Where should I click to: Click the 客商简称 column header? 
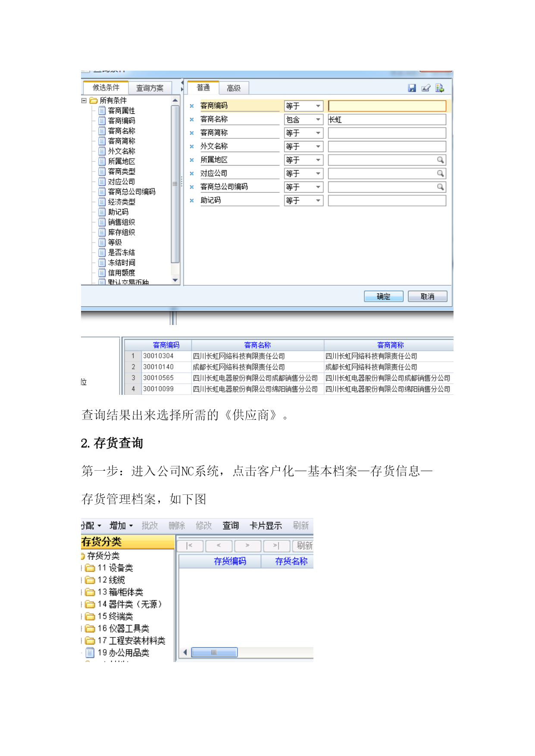point(390,345)
